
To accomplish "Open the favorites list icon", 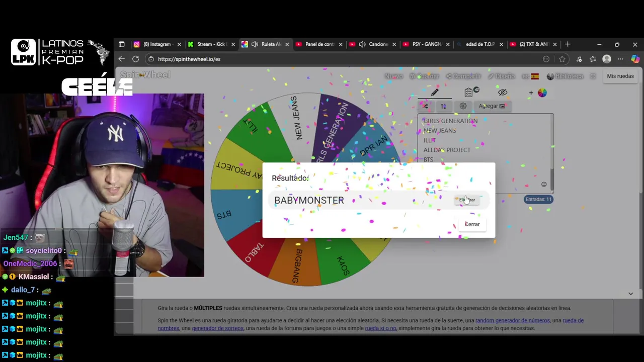I will point(593,59).
